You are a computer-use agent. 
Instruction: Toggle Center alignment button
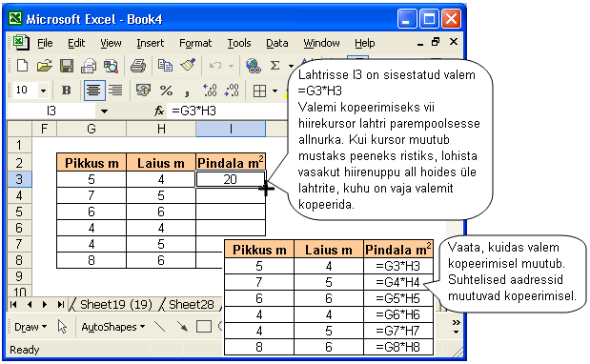[x=93, y=91]
